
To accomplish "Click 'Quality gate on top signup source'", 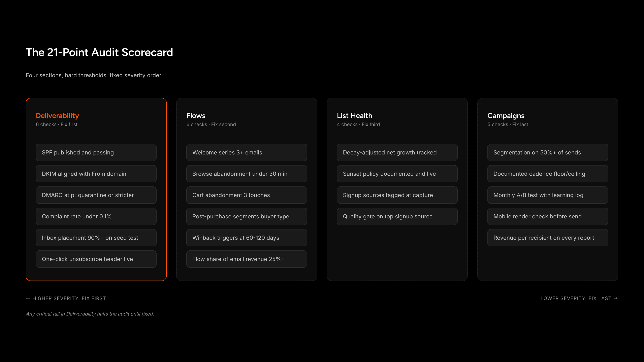I will point(397,216).
